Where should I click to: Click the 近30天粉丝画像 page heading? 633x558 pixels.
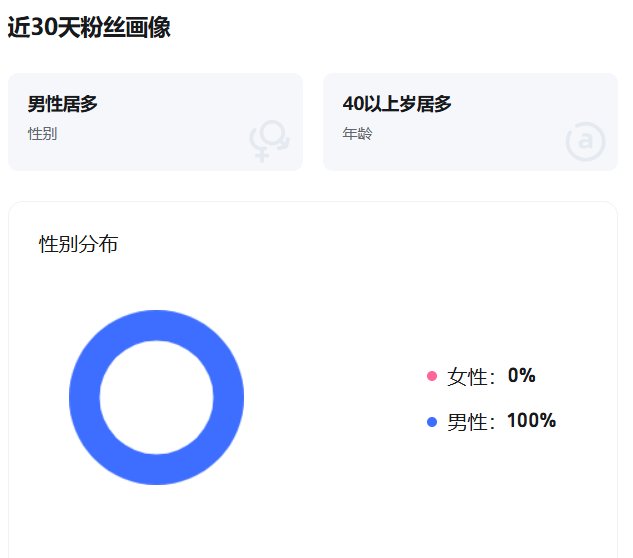pyautogui.click(x=88, y=28)
